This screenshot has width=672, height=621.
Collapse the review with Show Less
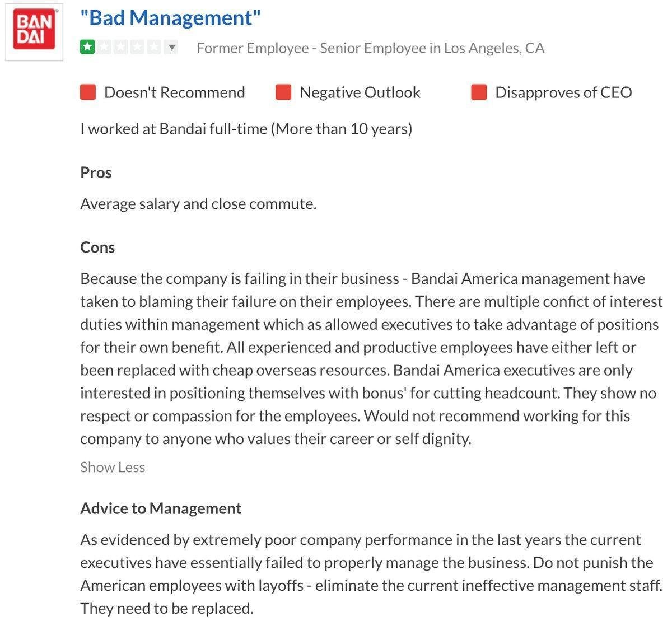[113, 467]
